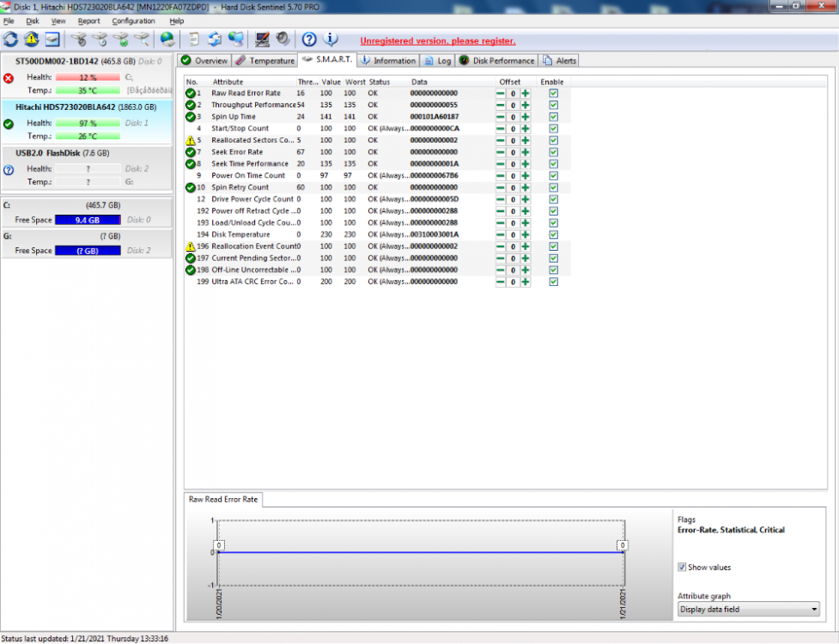Click green status icon on Spin Retry Count row

(x=190, y=187)
